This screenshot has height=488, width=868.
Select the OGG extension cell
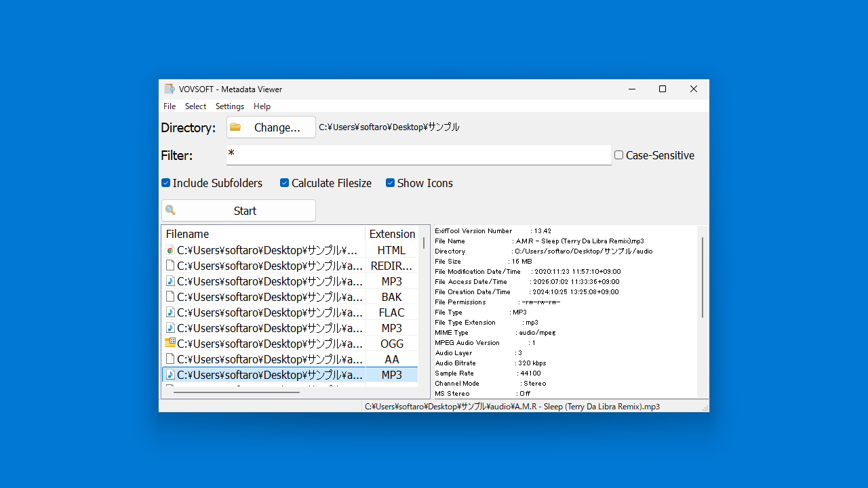pos(392,344)
